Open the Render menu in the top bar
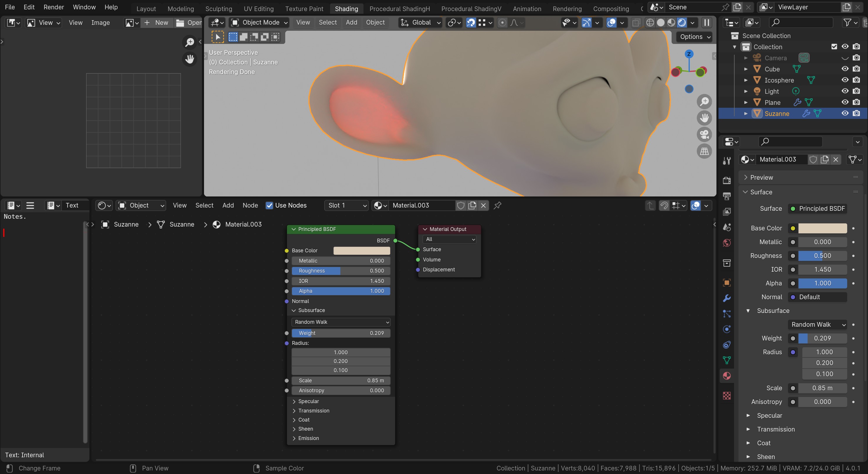This screenshot has height=474, width=868. click(54, 7)
